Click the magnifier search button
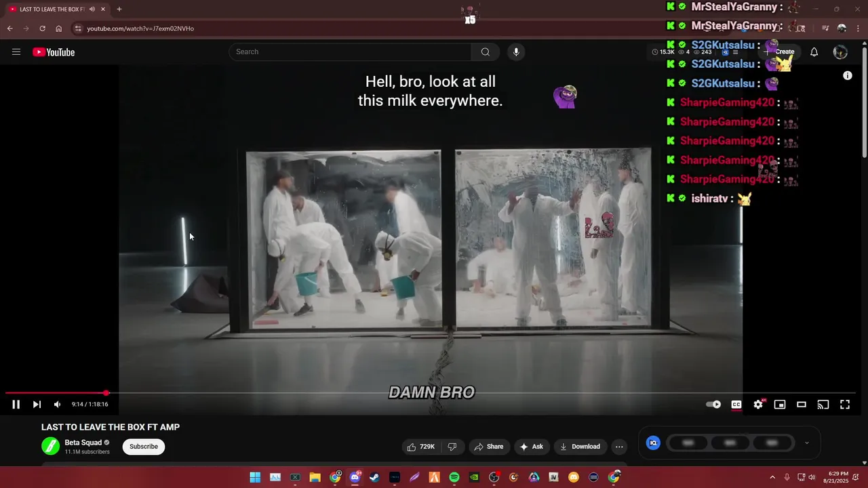Image resolution: width=868 pixels, height=488 pixels. click(486, 52)
